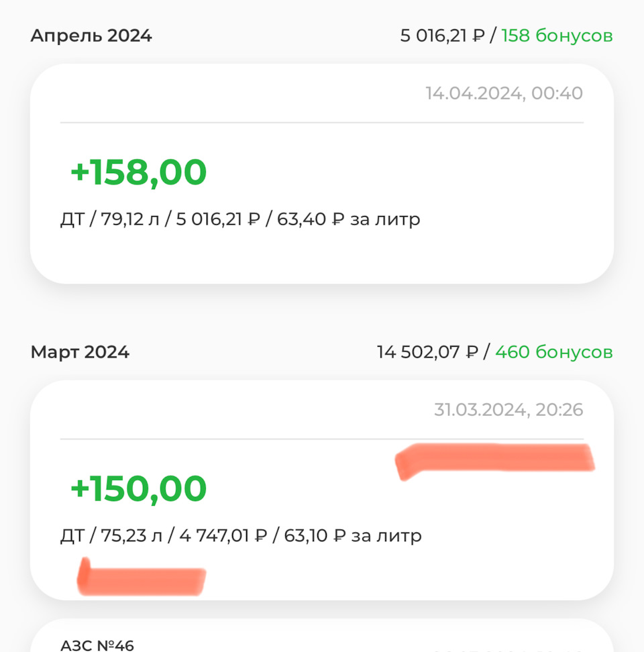Select the 79,12 л fuel volume

pyautogui.click(x=130, y=219)
